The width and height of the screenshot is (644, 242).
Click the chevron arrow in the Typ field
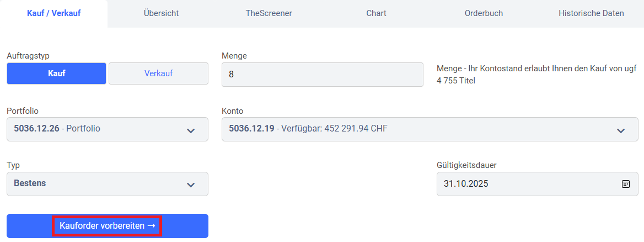click(191, 185)
